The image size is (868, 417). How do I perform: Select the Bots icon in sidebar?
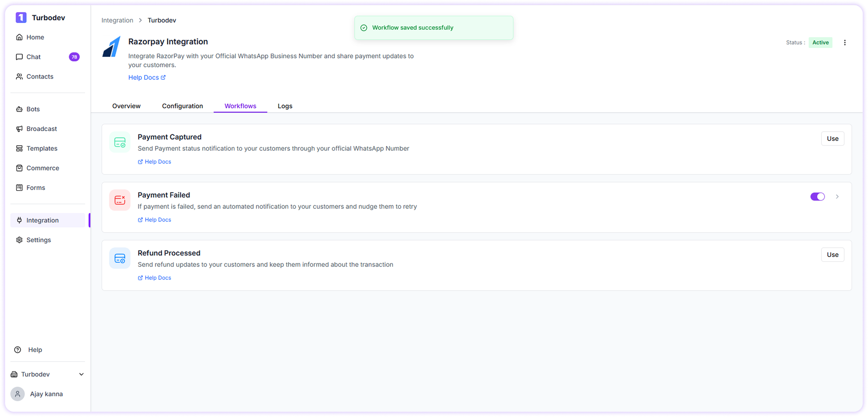19,109
